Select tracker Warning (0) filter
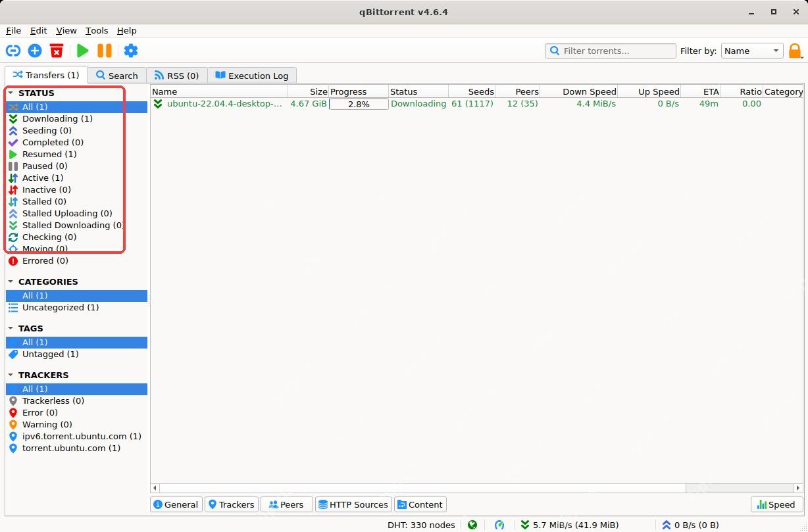This screenshot has height=532, width=808. tap(47, 424)
